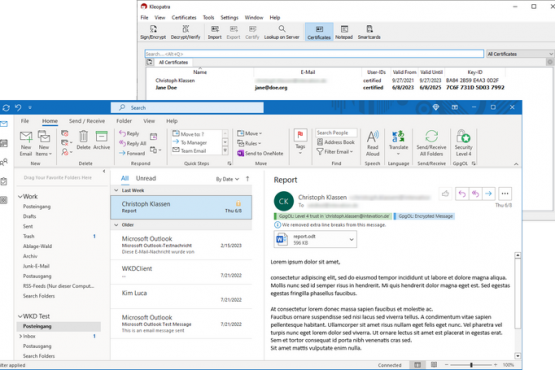Click Reply in Respond group
The width and height of the screenshot is (555, 370).
coord(129,133)
